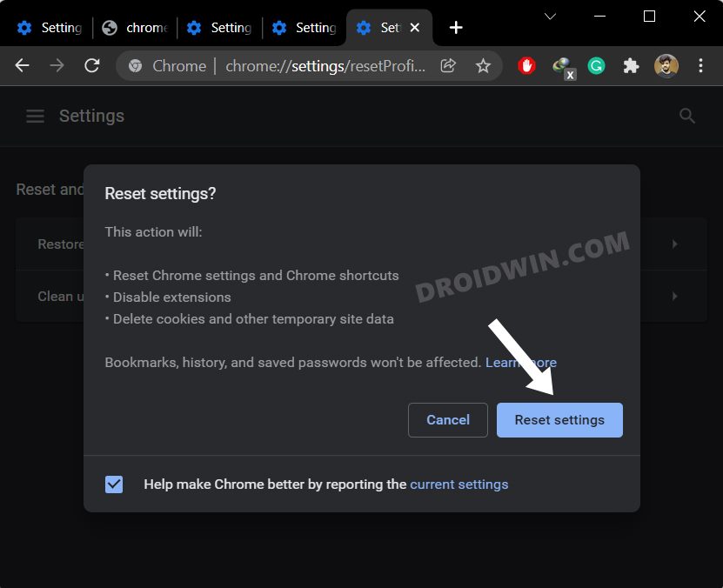Click the current settings link

coord(459,484)
